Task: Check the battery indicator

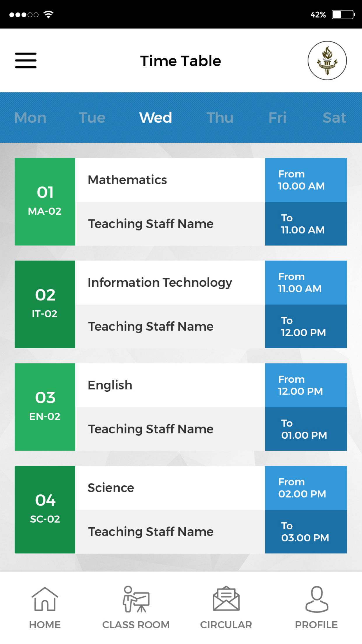Action: click(x=343, y=15)
